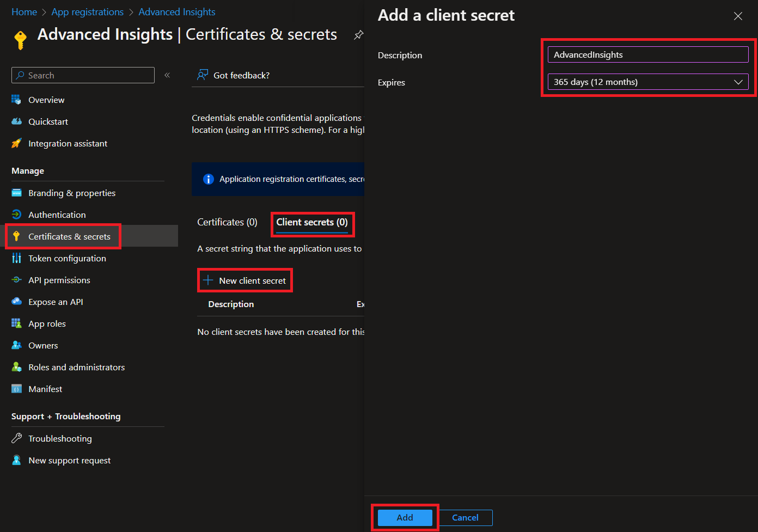Image resolution: width=758 pixels, height=532 pixels.
Task: Open API permissions in Manage menu
Action: pyautogui.click(x=59, y=280)
